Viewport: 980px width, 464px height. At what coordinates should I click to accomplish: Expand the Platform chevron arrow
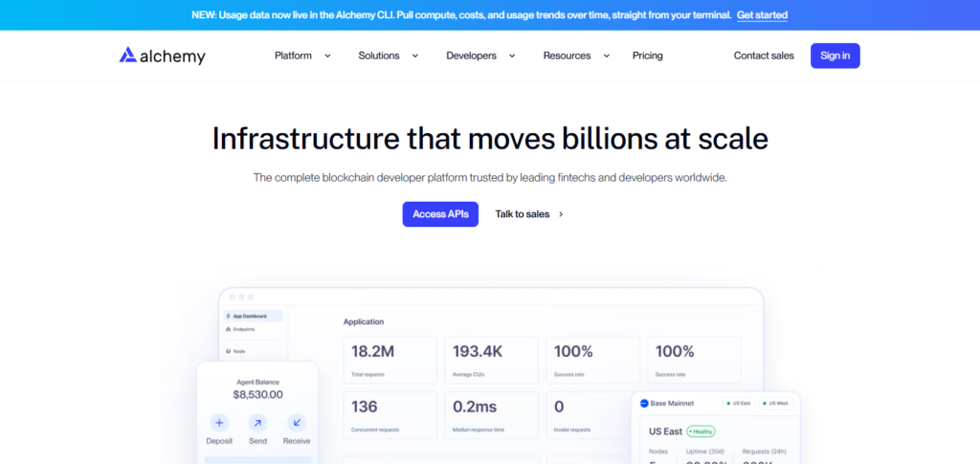click(327, 55)
